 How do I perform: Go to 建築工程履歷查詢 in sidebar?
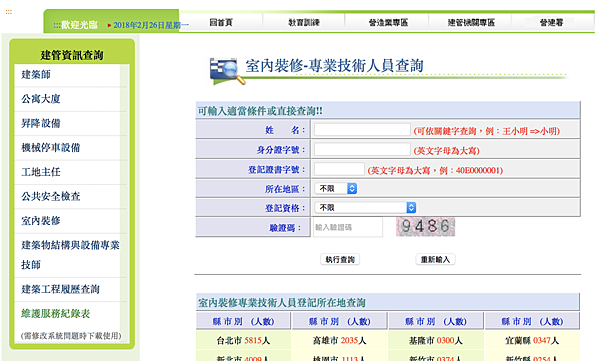(x=60, y=289)
